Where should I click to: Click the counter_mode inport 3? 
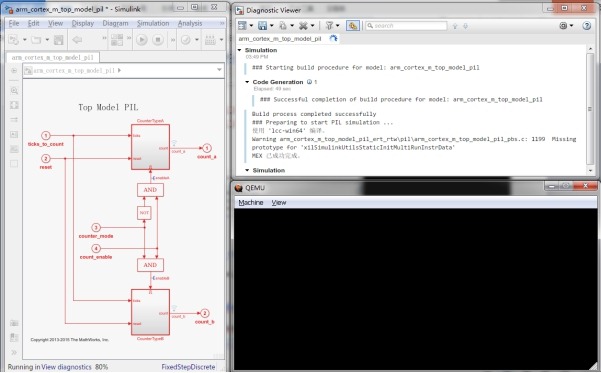point(96,227)
